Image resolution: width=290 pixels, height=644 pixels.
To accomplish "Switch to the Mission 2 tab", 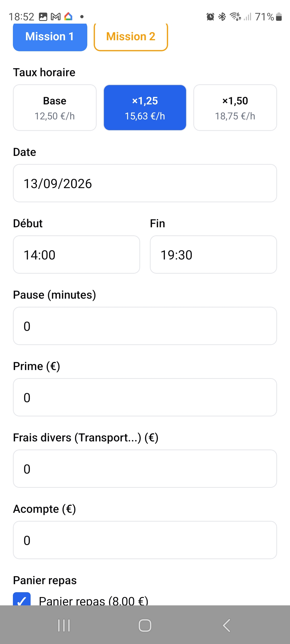I will point(131,37).
